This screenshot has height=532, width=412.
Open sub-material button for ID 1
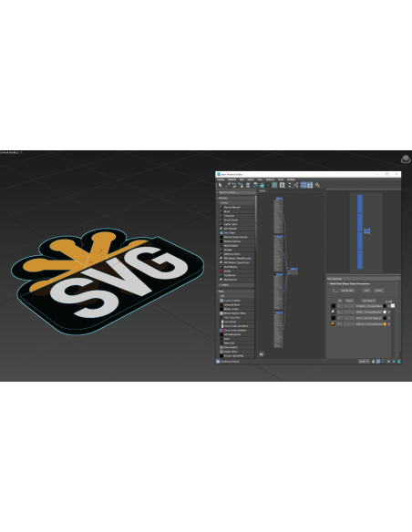(x=369, y=306)
